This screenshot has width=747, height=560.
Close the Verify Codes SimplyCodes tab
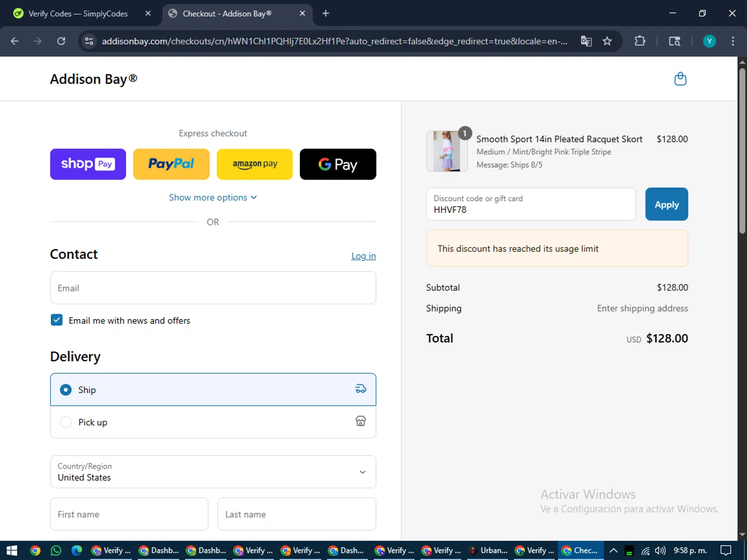click(x=148, y=13)
